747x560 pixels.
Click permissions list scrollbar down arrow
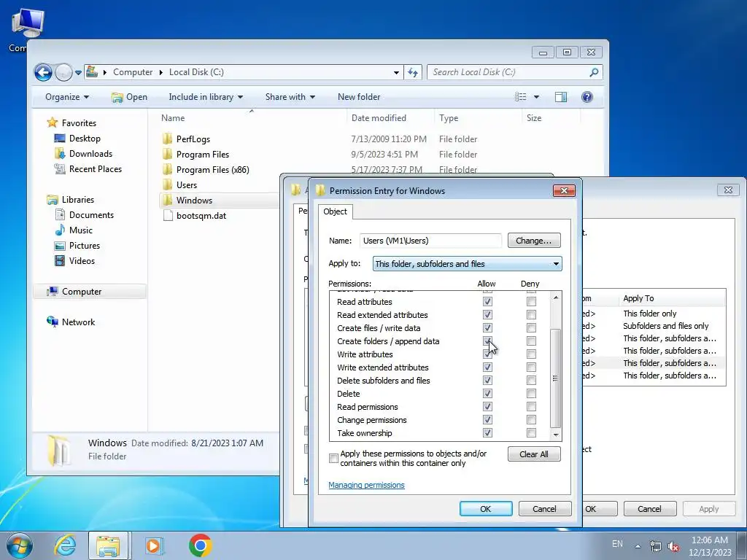[555, 435]
